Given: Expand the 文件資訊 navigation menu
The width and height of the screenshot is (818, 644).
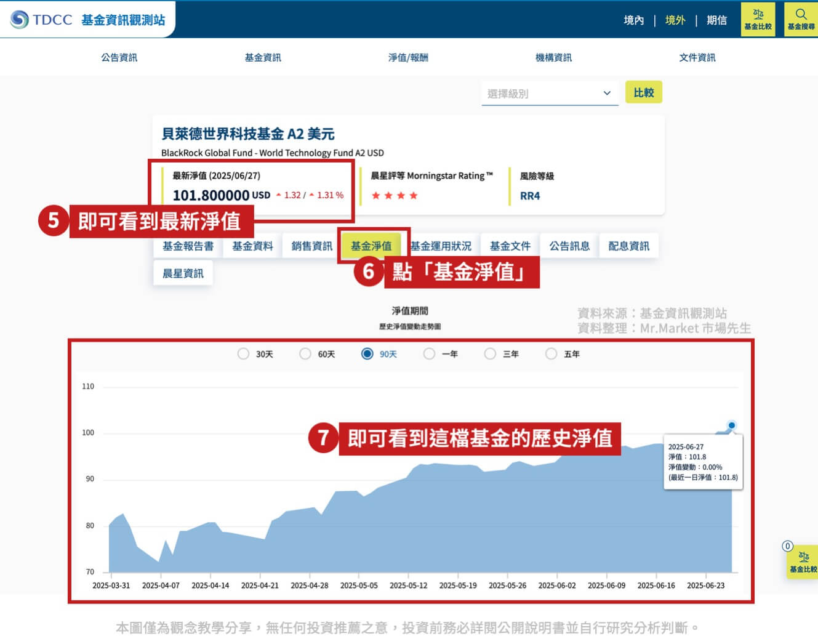Looking at the screenshot, I should coord(697,57).
